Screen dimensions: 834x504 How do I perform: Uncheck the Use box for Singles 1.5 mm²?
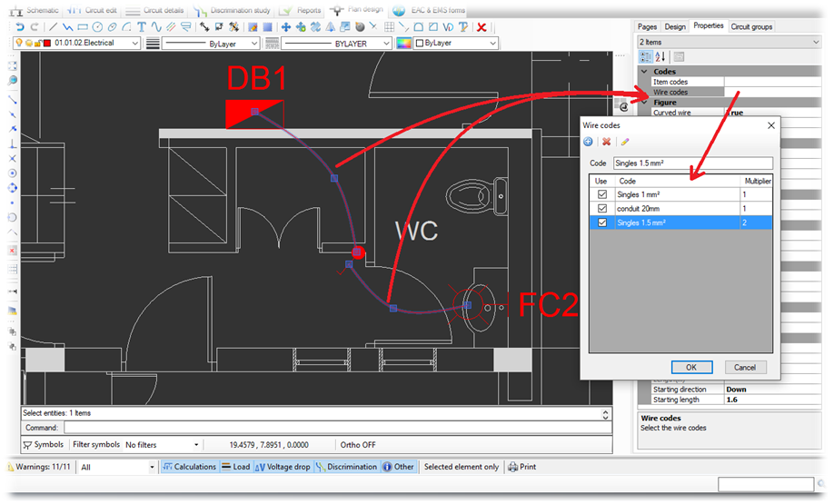602,222
